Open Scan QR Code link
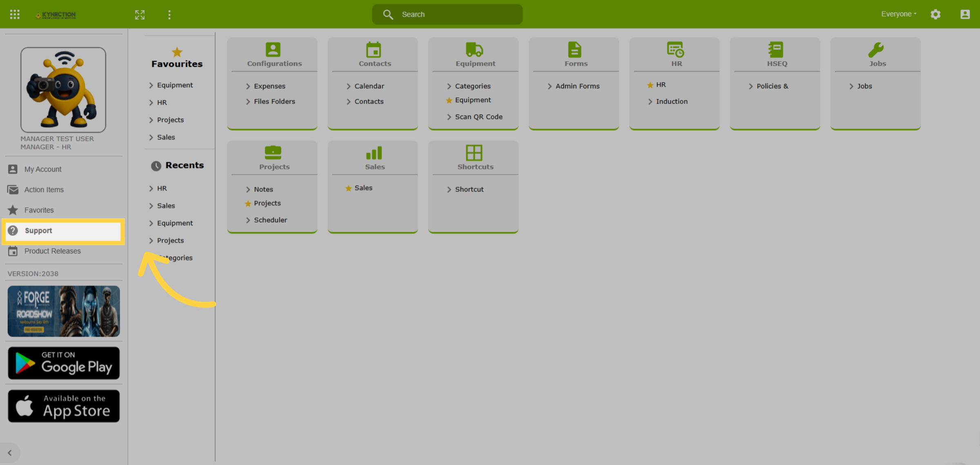The image size is (980, 465). 479,117
